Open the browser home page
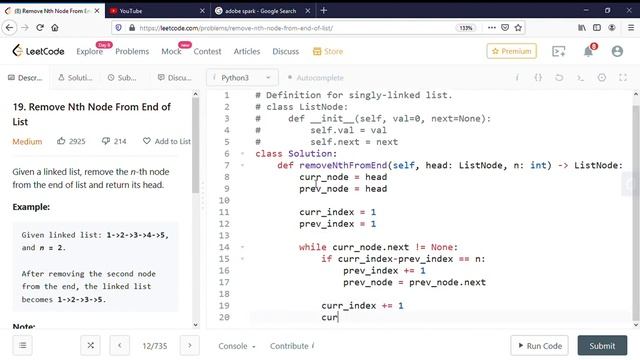This screenshot has width=640, height=360. (x=55, y=28)
